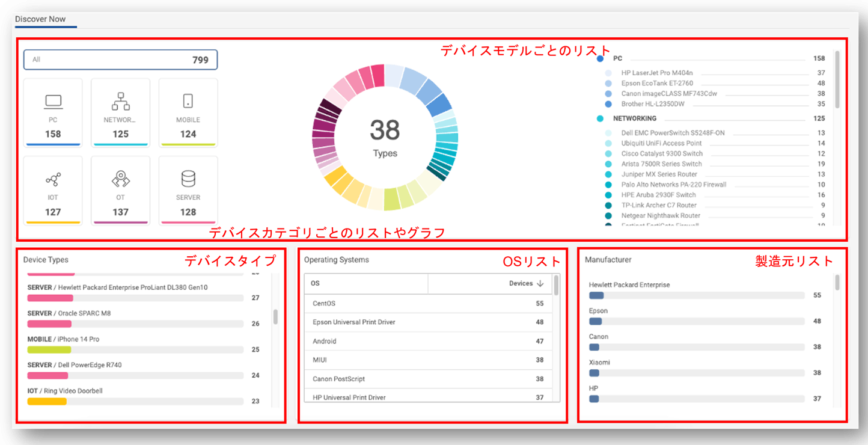Select the All 799 devices filter
This screenshot has width=868, height=445.
pyautogui.click(x=120, y=60)
